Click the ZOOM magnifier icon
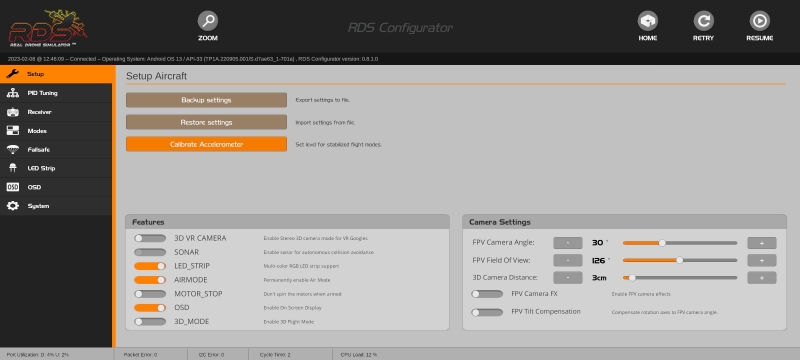Viewport: 800px width, 360px height. tap(208, 21)
